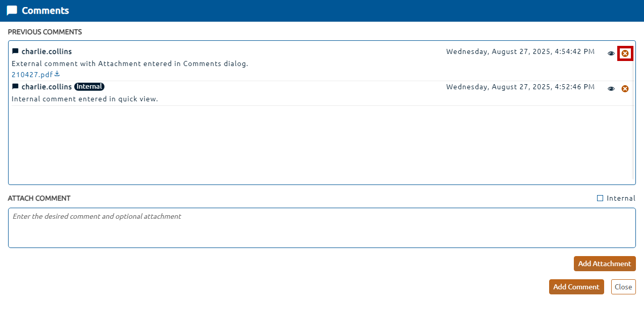Delete the external comment with attachment

point(625,53)
